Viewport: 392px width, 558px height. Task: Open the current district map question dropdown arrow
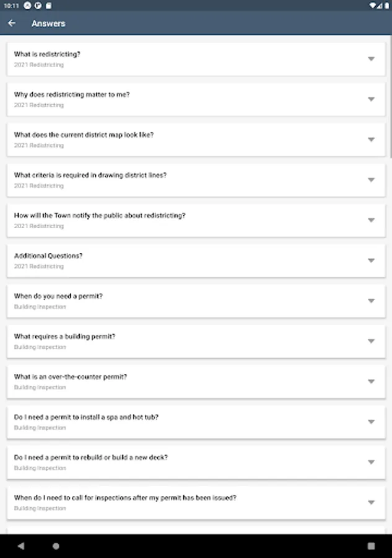click(371, 139)
